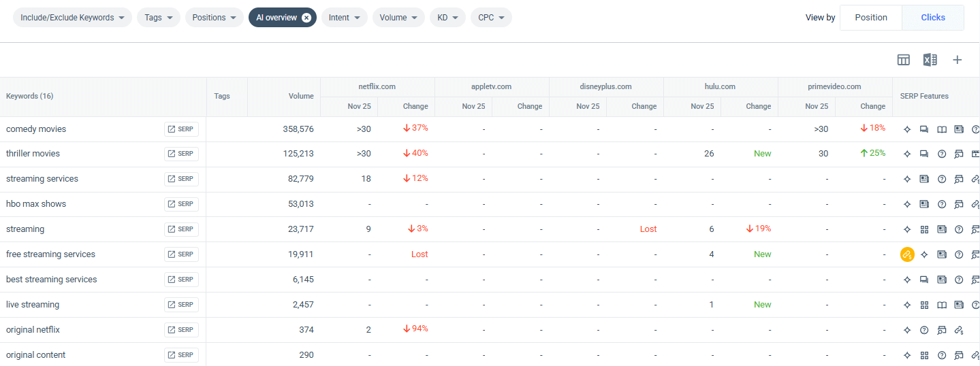Click the knowledge panel book icon for live streaming
980x366 pixels.
click(x=942, y=305)
